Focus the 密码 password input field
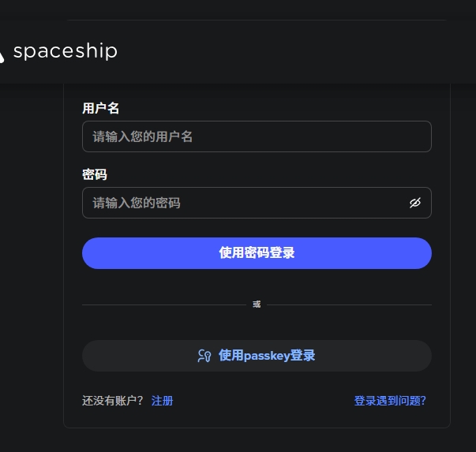The image size is (476, 452). point(245,203)
